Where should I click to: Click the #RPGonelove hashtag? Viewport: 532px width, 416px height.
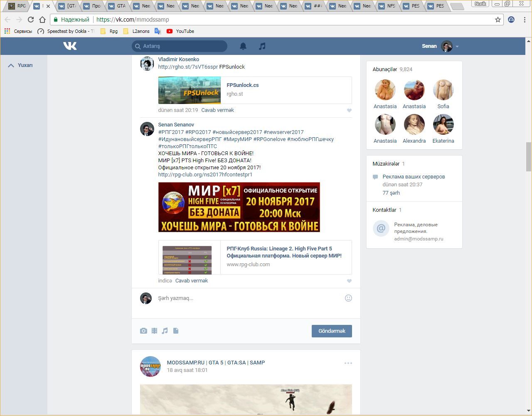(x=269, y=139)
